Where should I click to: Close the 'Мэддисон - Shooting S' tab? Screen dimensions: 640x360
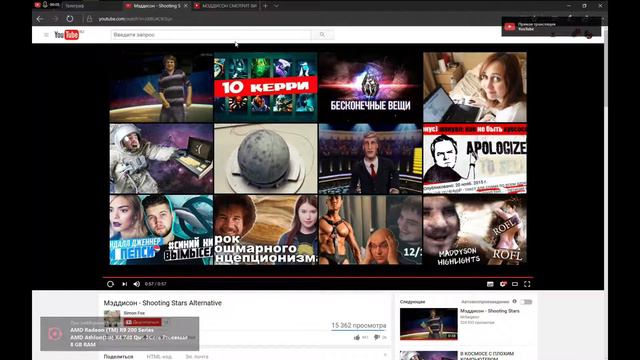[x=186, y=6]
